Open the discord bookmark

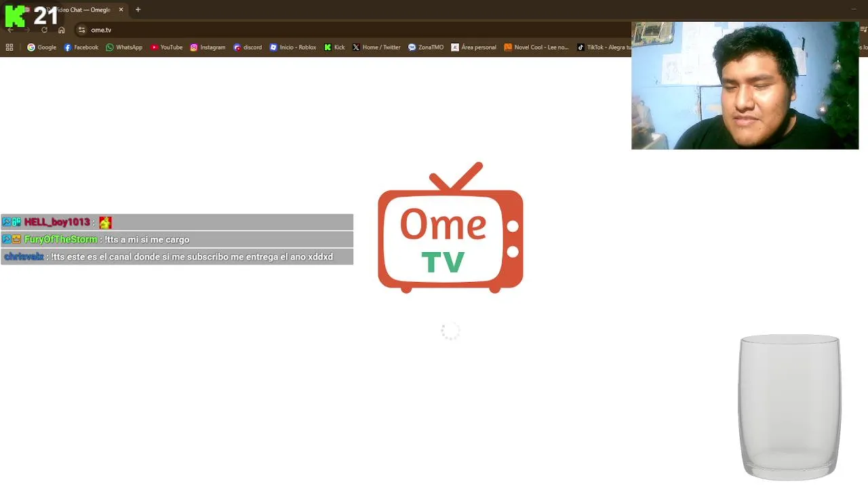coord(247,47)
